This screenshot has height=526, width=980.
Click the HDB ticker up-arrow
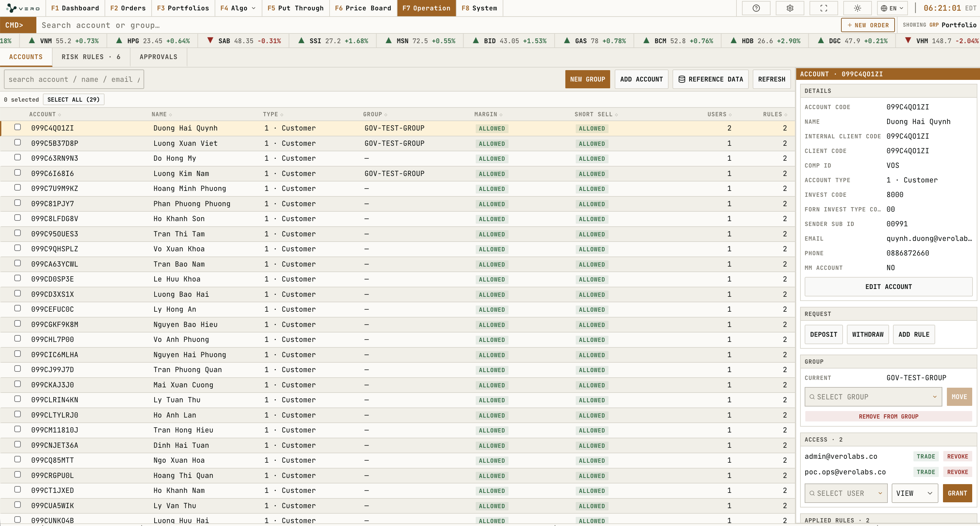click(734, 40)
